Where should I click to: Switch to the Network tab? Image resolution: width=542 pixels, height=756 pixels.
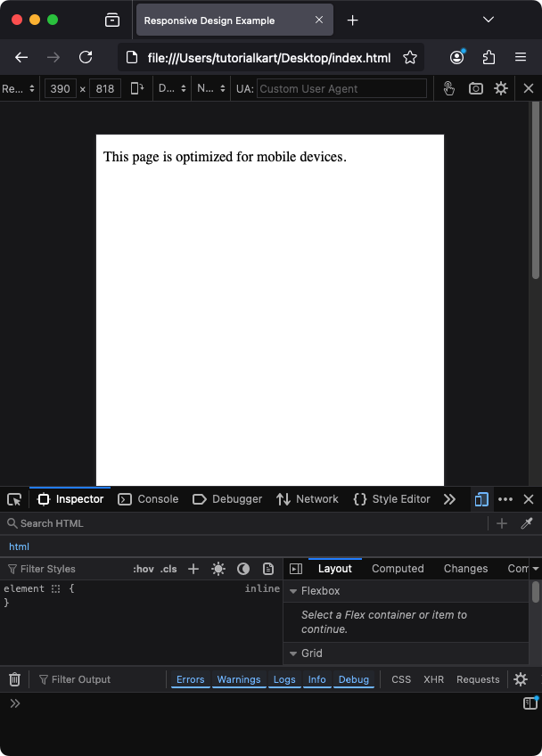308,499
